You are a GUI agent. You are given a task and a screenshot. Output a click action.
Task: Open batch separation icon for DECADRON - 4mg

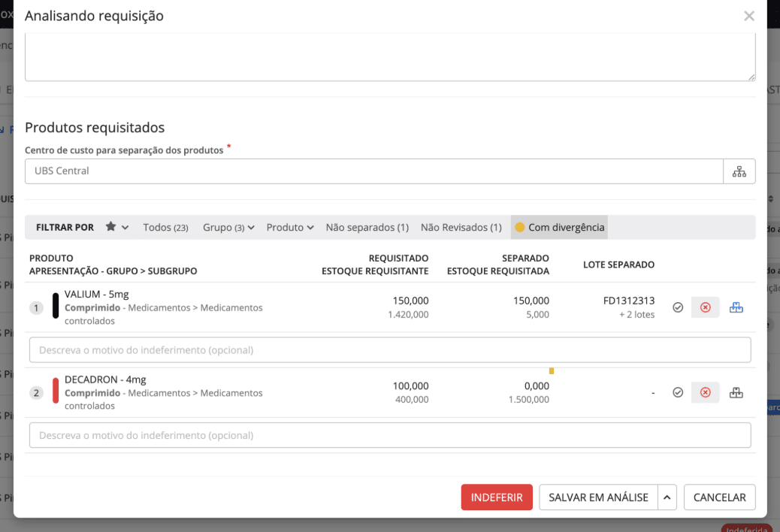coord(736,392)
